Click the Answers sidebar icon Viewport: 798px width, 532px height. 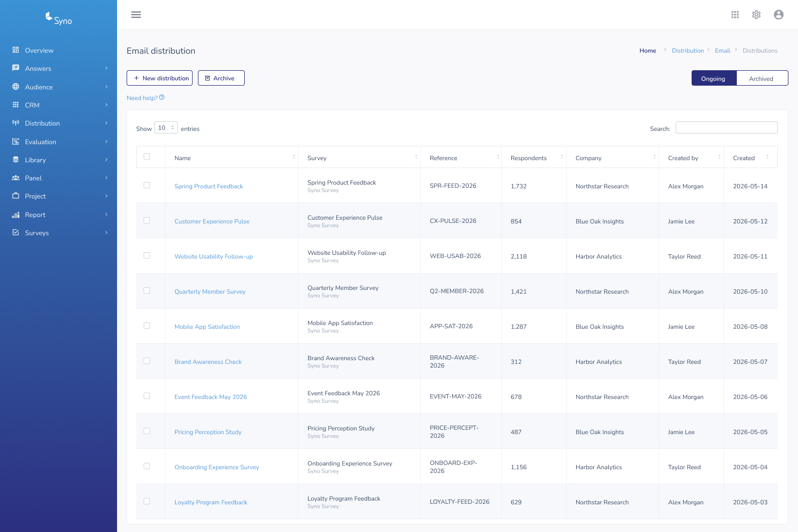(x=15, y=68)
